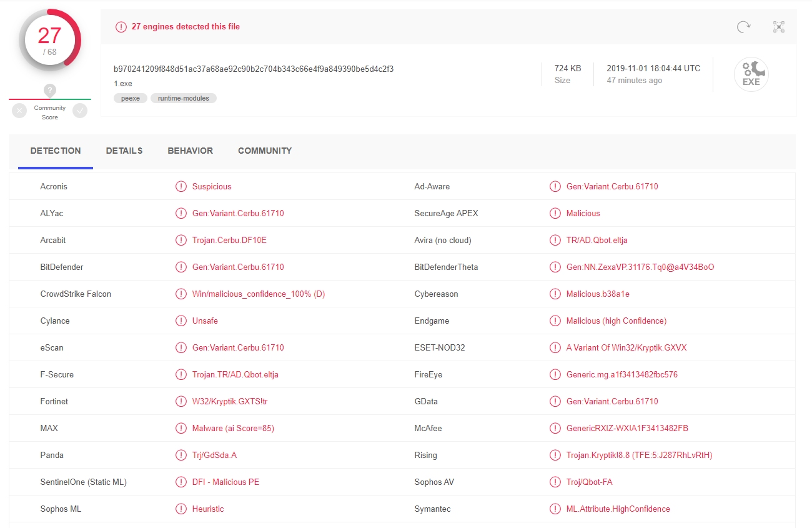Click warning icon in the Rising row

(x=555, y=455)
